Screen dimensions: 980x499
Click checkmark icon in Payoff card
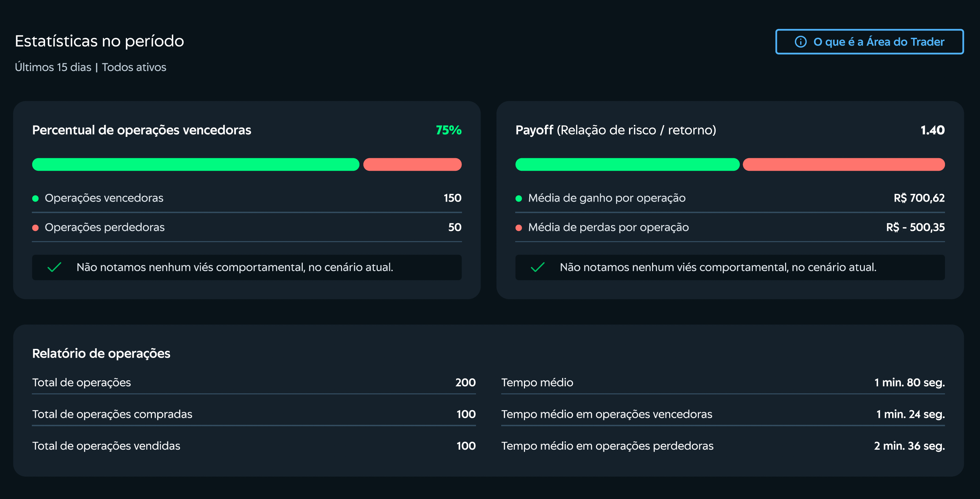click(538, 267)
